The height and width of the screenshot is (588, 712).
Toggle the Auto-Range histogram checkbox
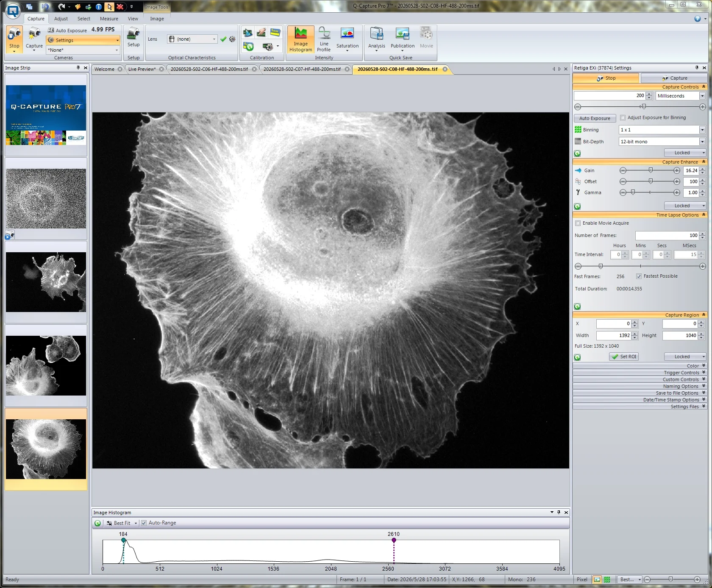[x=144, y=523]
